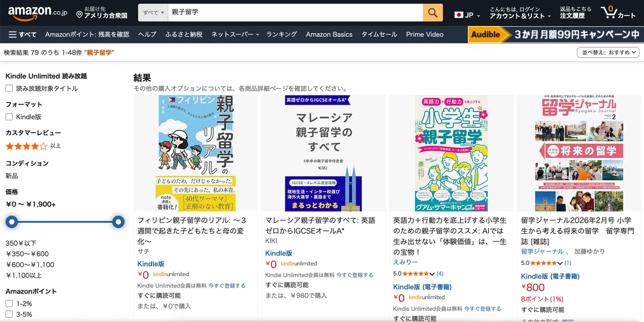Click 今すぐ登録する under マレーシア book
The width and height of the screenshot is (644, 322).
pyautogui.click(x=355, y=275)
